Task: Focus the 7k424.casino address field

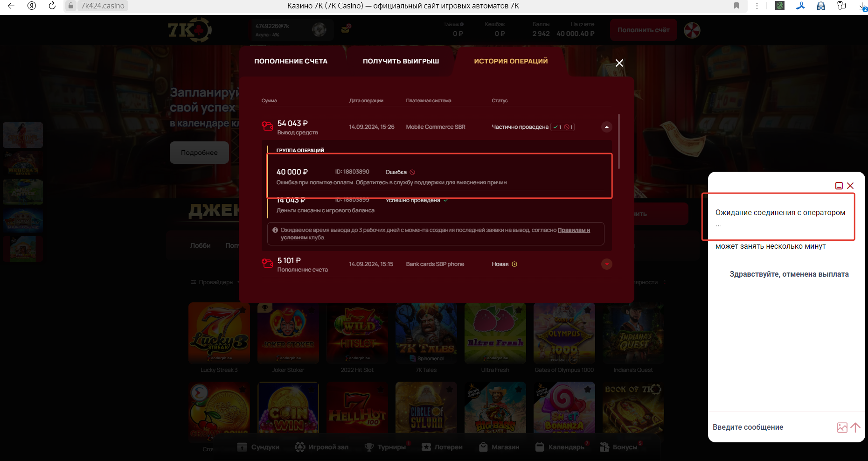Action: tap(103, 6)
